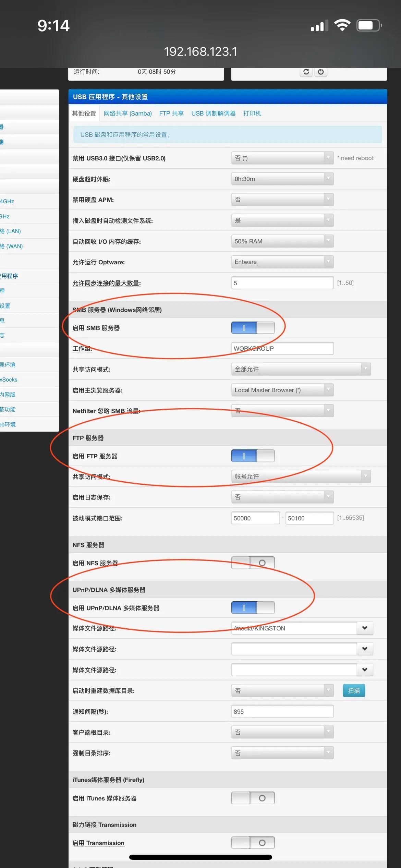Expand the 50% RAM cache dropdown
Image resolution: width=401 pixels, height=868 pixels.
[282, 241]
